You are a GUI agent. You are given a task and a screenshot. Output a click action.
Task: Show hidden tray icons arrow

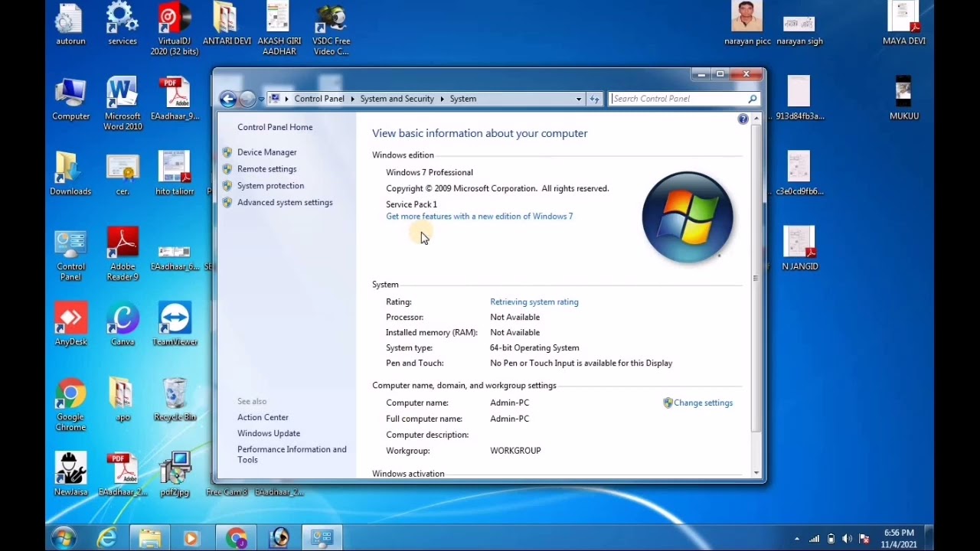point(796,539)
